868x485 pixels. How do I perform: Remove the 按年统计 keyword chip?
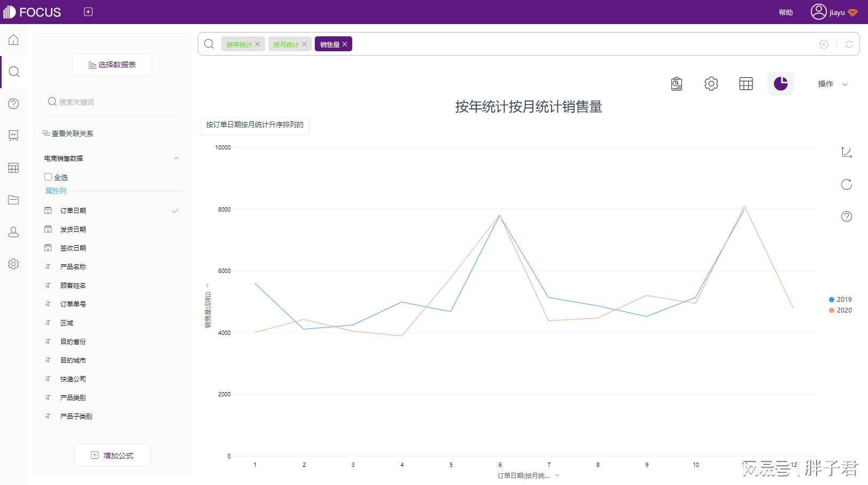(258, 44)
